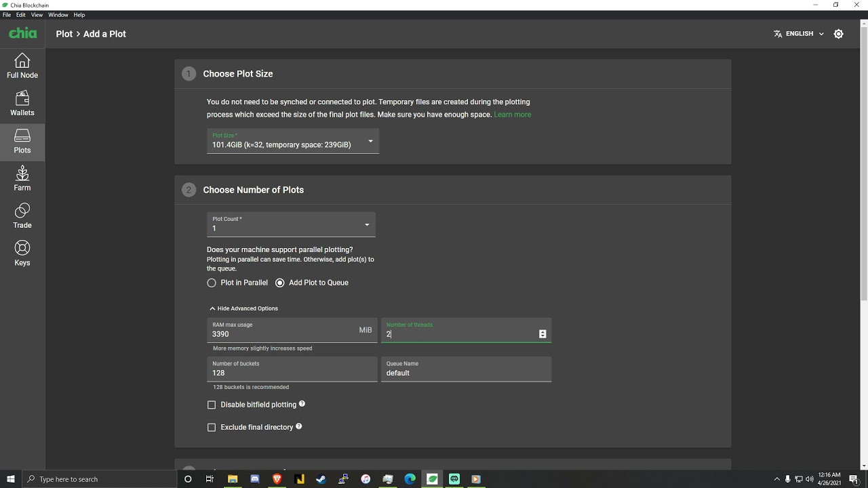Open the Edit menu
The height and width of the screenshot is (488, 868).
(21, 15)
